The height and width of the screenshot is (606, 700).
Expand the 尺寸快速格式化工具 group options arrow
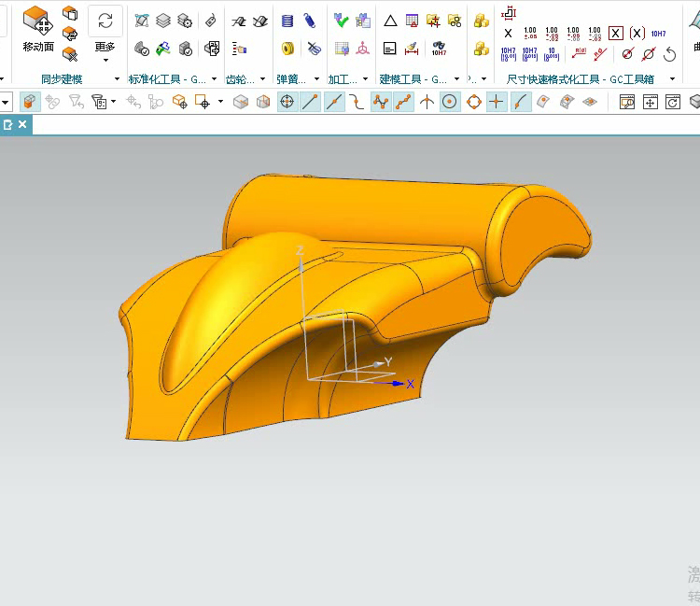(672, 79)
